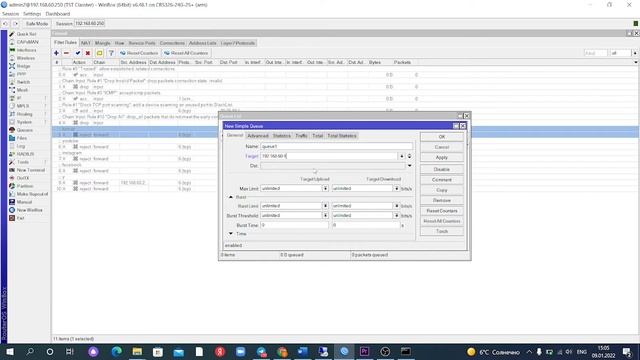This screenshot has width=640, height=360.
Task: Open Files in the sidebar
Action: point(22,138)
